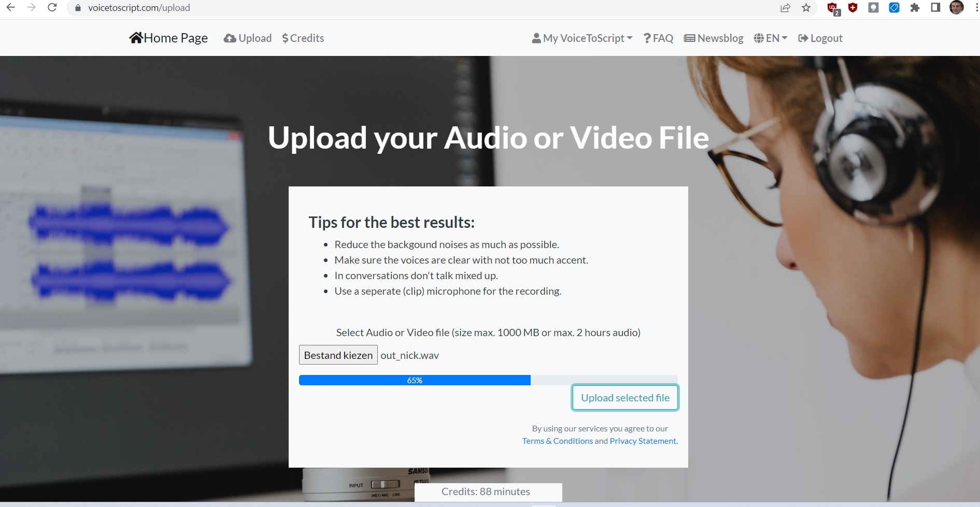Screen dimensions: 980x507
Task: Click the question mark FAQ icon
Action: point(647,38)
